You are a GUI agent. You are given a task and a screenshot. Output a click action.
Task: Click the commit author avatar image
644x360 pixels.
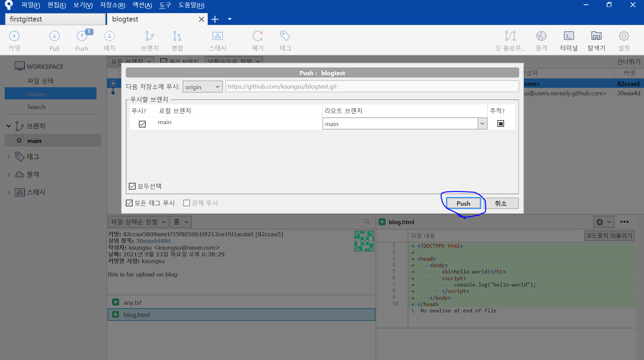(x=364, y=241)
